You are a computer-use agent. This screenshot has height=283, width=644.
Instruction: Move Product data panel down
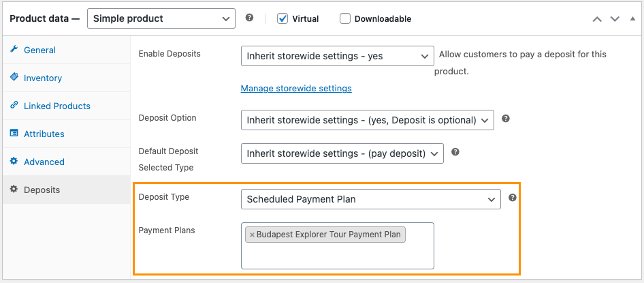tap(615, 19)
